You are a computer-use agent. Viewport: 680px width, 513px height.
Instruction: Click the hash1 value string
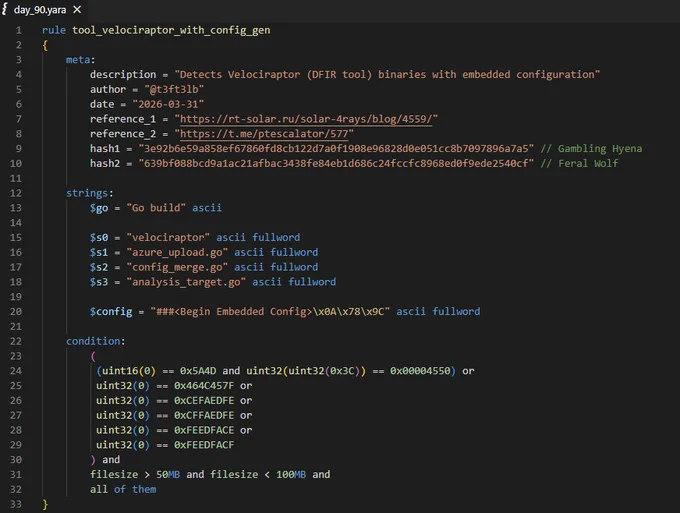336,149
